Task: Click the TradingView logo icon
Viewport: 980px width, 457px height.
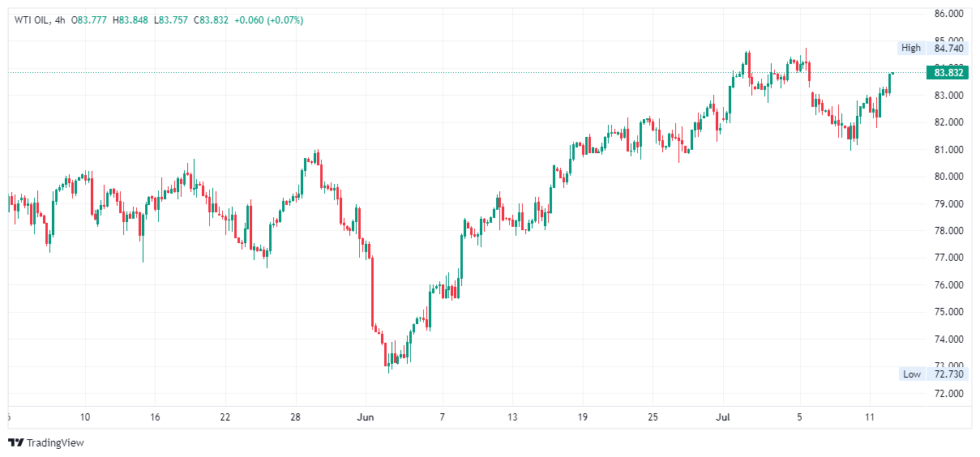Action: tap(15, 442)
